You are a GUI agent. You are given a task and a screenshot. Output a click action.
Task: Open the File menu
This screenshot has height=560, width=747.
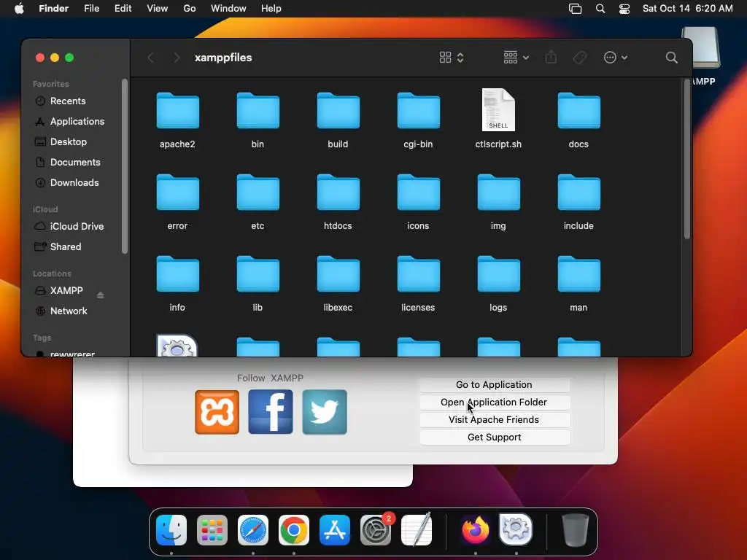(91, 9)
